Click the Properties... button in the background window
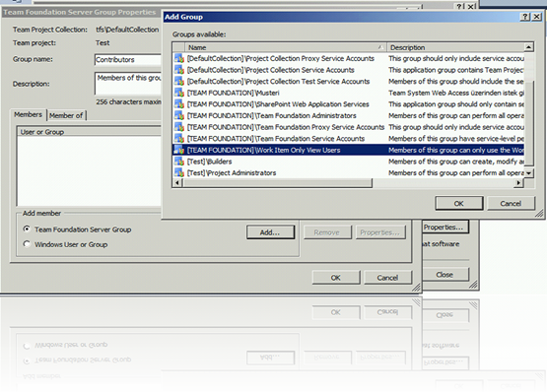The height and width of the screenshot is (392, 547). tap(444, 228)
